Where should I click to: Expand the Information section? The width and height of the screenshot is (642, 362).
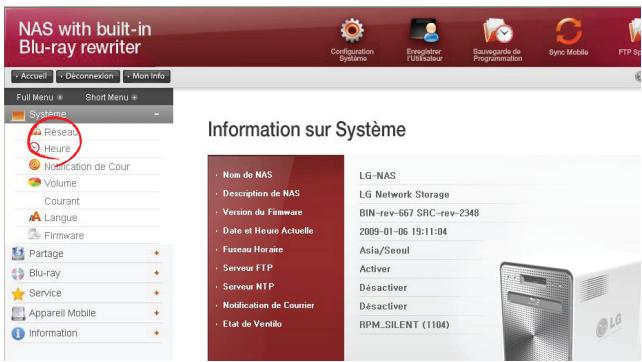point(156,333)
